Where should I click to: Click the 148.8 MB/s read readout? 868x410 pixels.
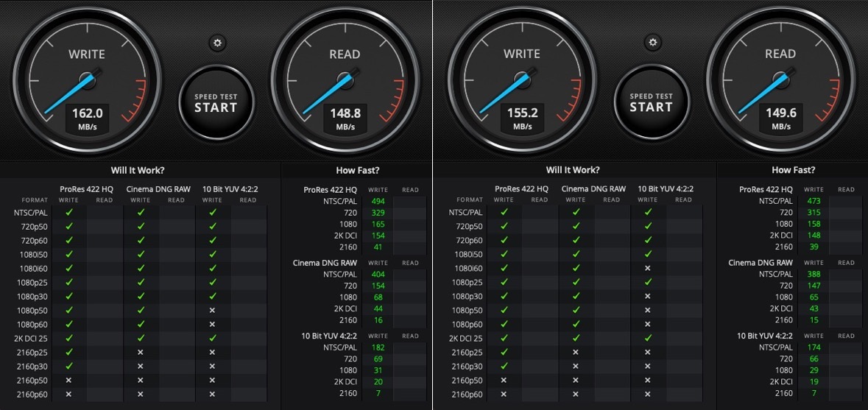click(345, 118)
